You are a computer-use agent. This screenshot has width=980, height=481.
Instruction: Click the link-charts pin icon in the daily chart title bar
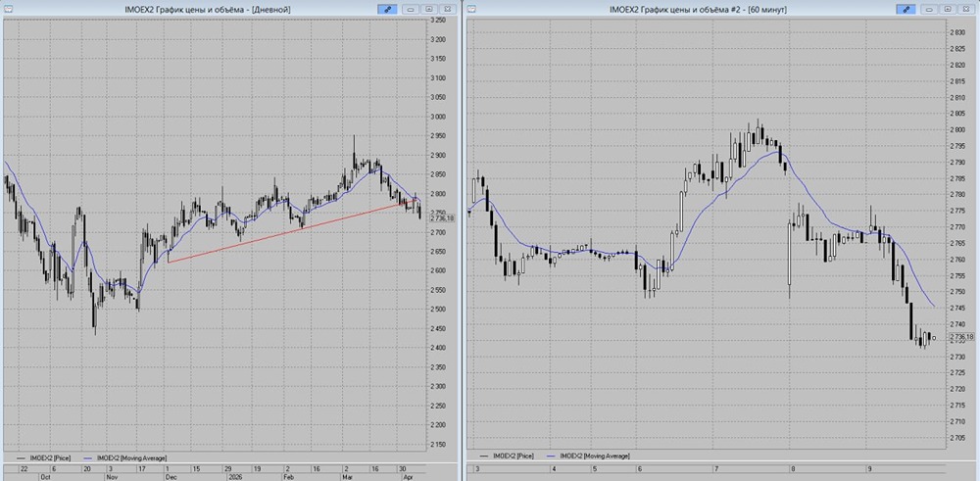[387, 10]
